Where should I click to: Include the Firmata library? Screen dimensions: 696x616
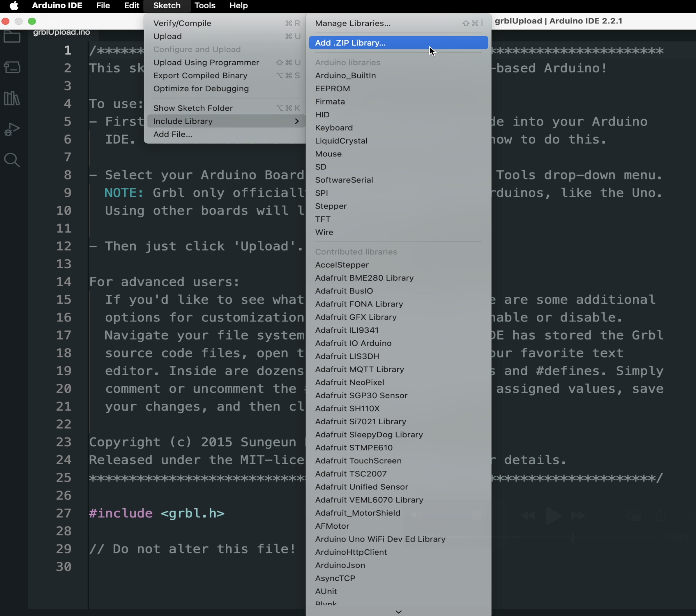pos(398,101)
